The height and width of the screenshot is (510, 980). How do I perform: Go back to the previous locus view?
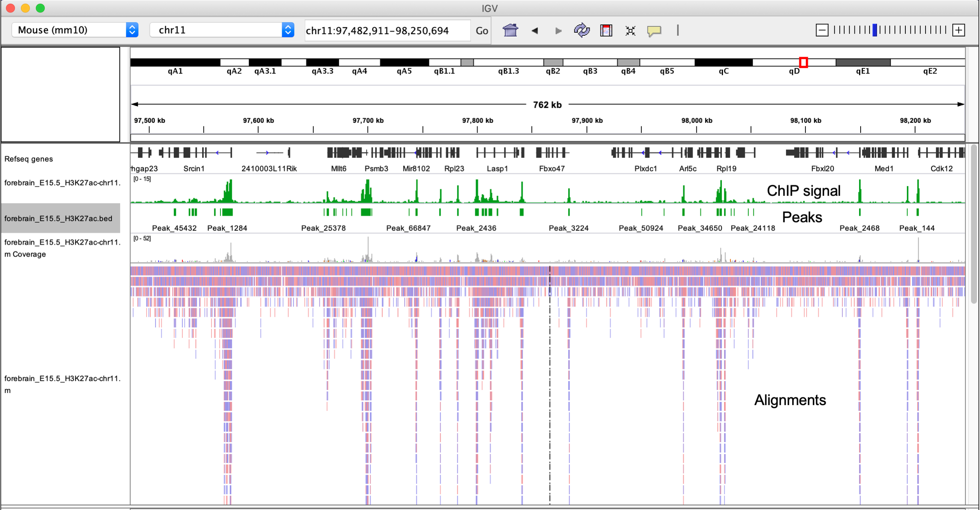535,30
